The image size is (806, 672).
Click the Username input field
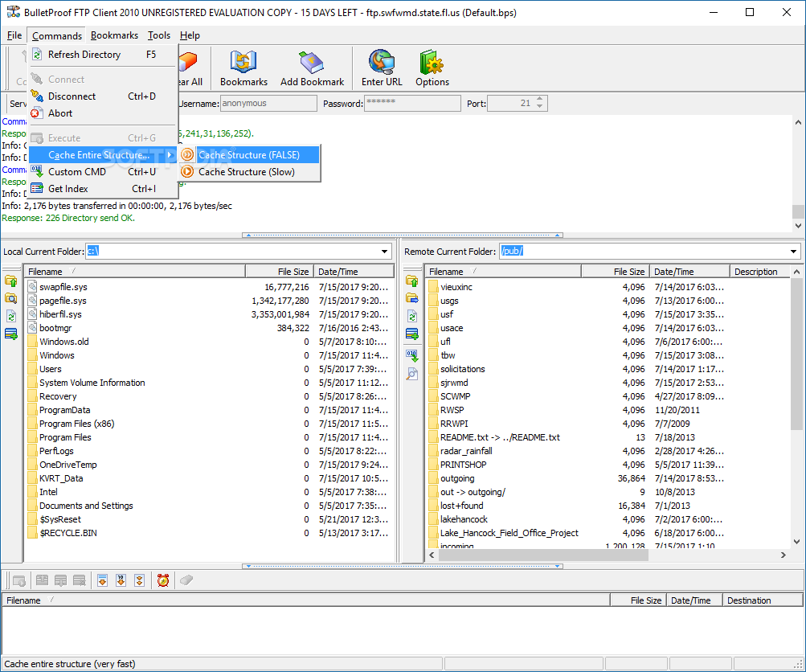pyautogui.click(x=268, y=104)
